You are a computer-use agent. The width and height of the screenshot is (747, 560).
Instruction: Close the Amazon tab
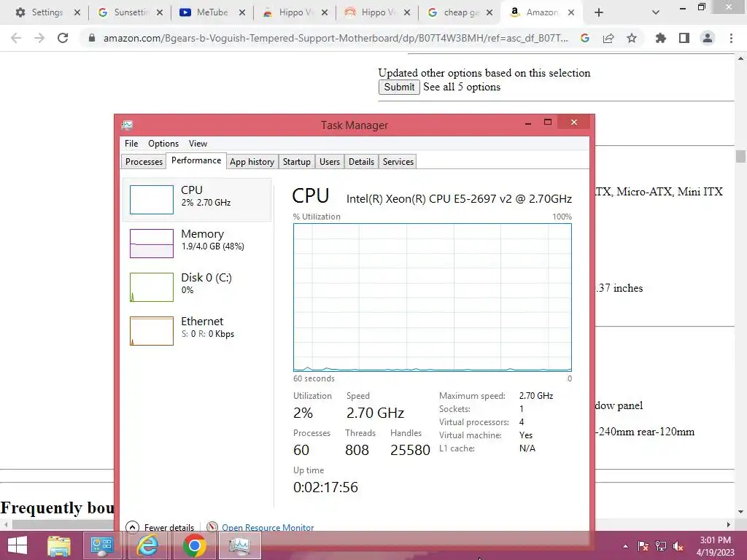coord(571,12)
